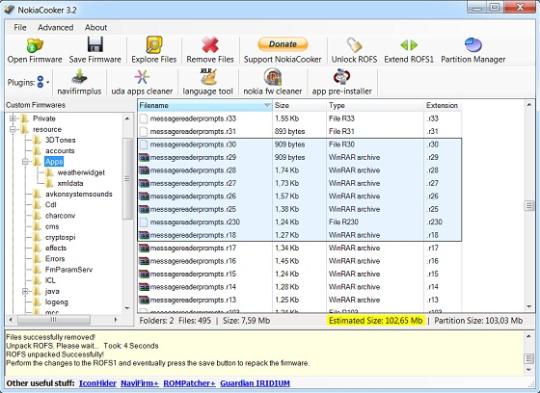Sort by the Filename column header

[205, 105]
